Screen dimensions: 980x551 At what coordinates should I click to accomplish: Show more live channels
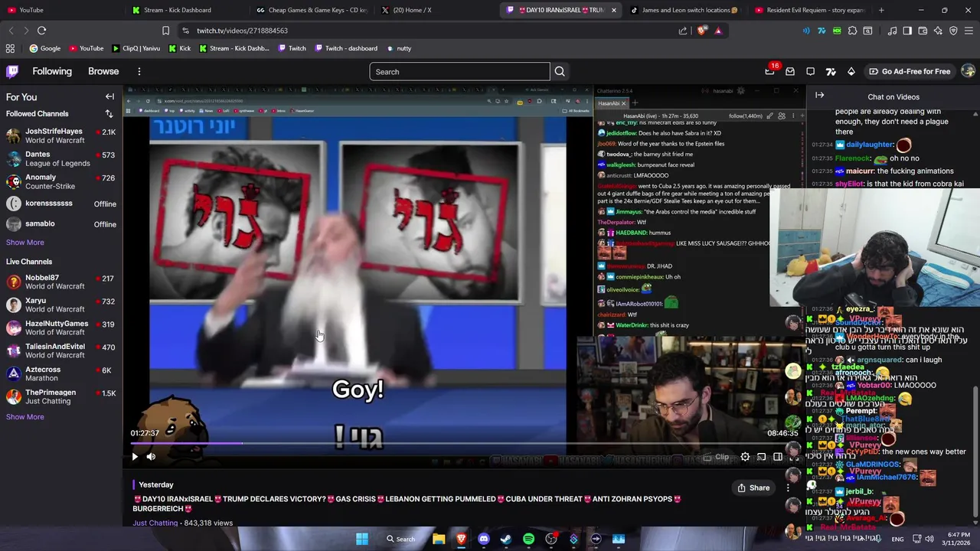[25, 417]
